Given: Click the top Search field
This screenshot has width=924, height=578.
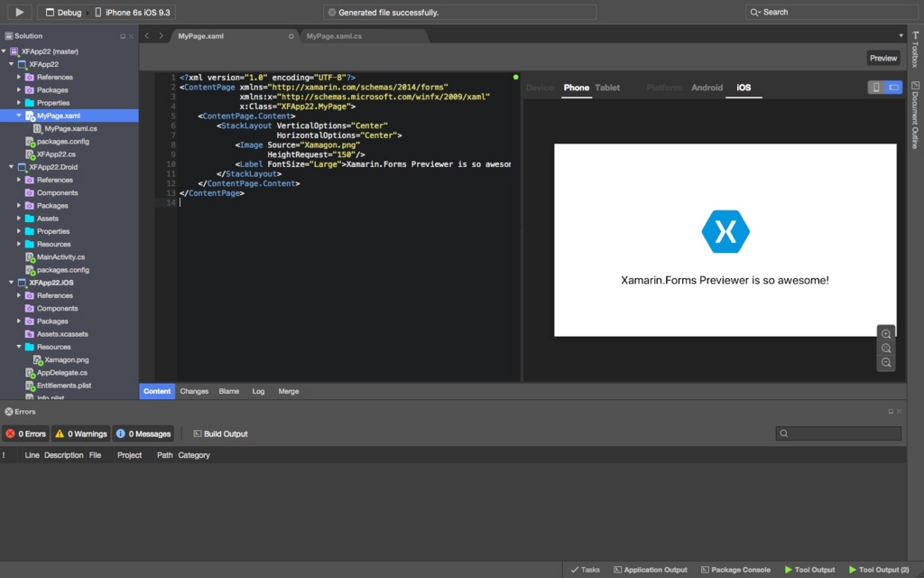Looking at the screenshot, I should pos(831,12).
